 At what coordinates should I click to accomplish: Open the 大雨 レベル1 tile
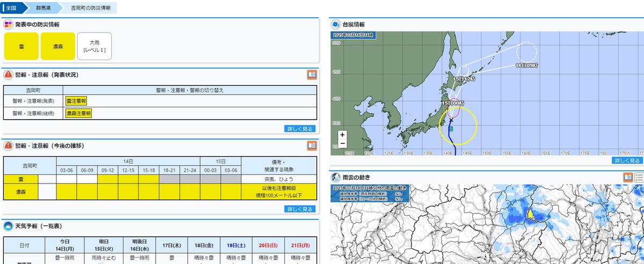click(94, 46)
